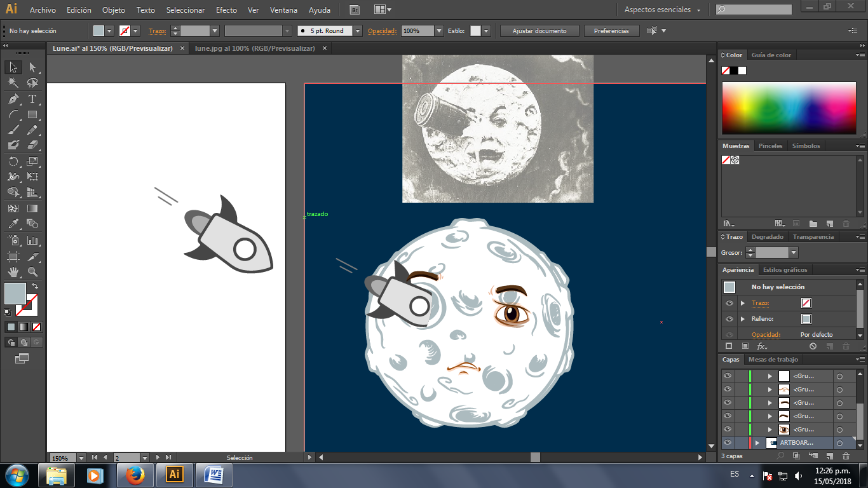Select the Magic Wand tool
The image size is (868, 488).
click(13, 83)
